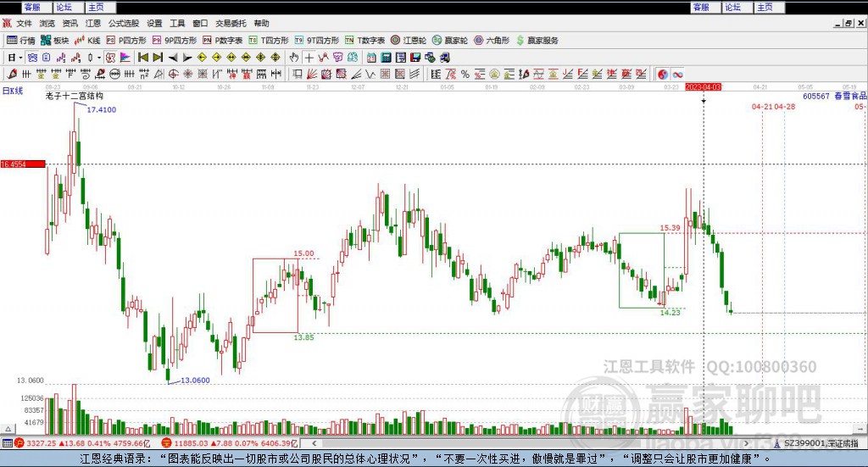Open the 交易委托 menu
868x467 pixels.
(x=231, y=23)
